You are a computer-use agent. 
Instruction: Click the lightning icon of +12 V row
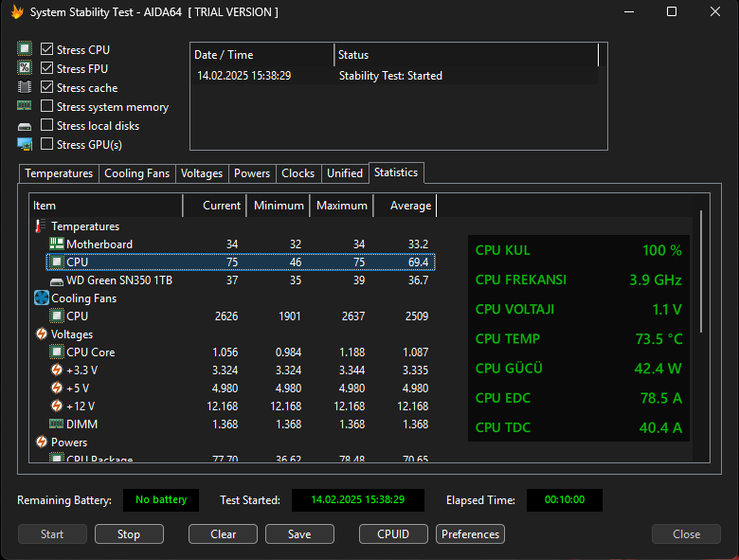57,406
